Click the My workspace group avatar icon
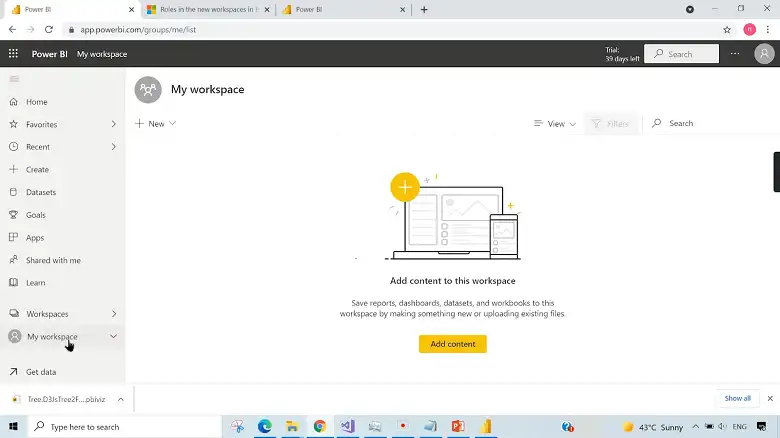Viewport: 780px width, 438px height. 148,90
